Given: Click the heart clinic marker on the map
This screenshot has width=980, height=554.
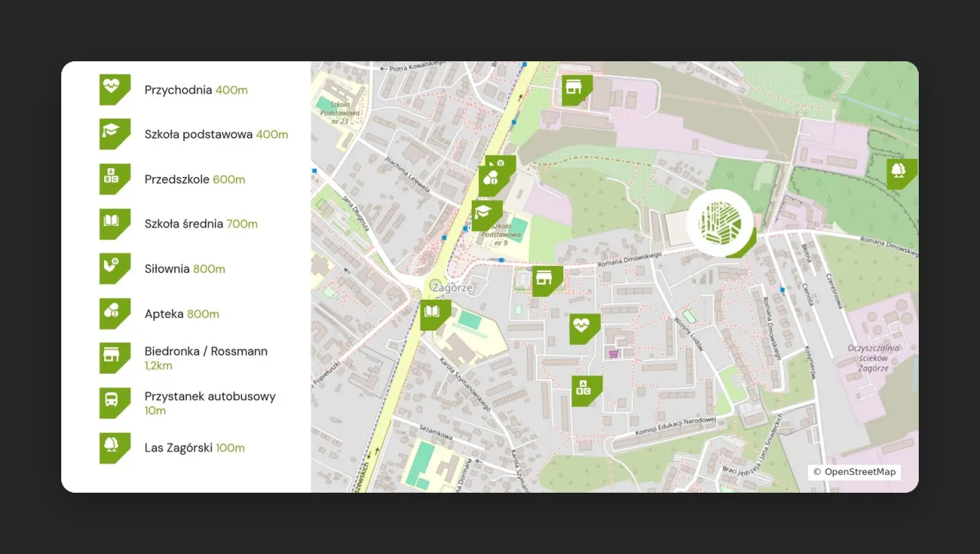Looking at the screenshot, I should 585,329.
